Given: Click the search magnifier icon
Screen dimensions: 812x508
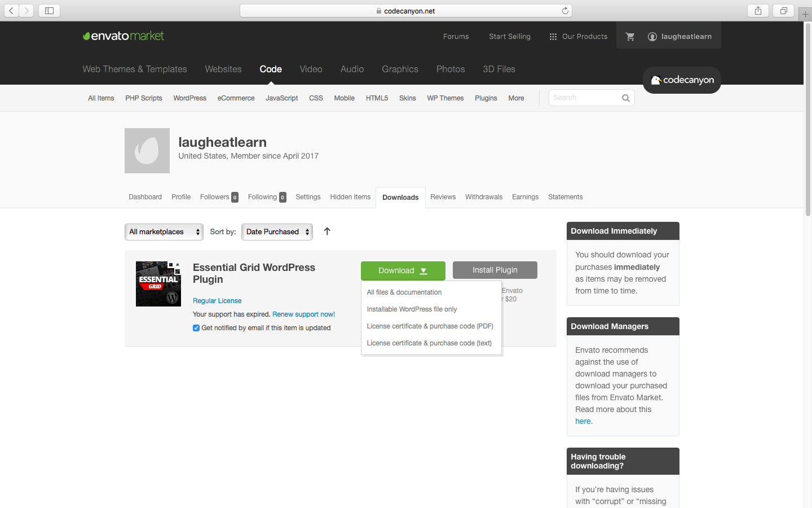Looking at the screenshot, I should [625, 98].
